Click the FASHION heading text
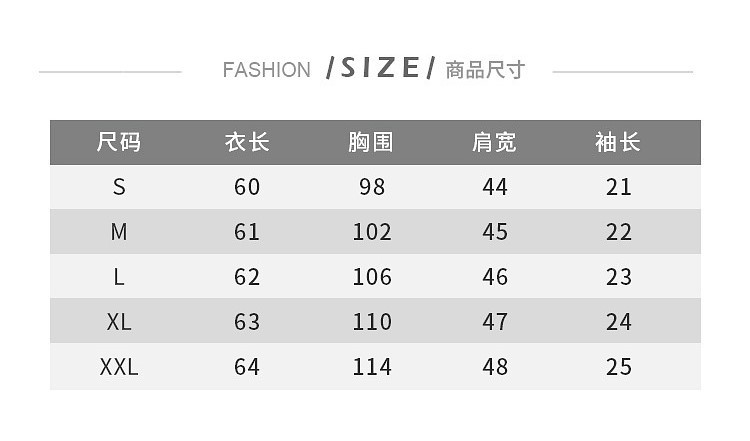 (x=267, y=70)
